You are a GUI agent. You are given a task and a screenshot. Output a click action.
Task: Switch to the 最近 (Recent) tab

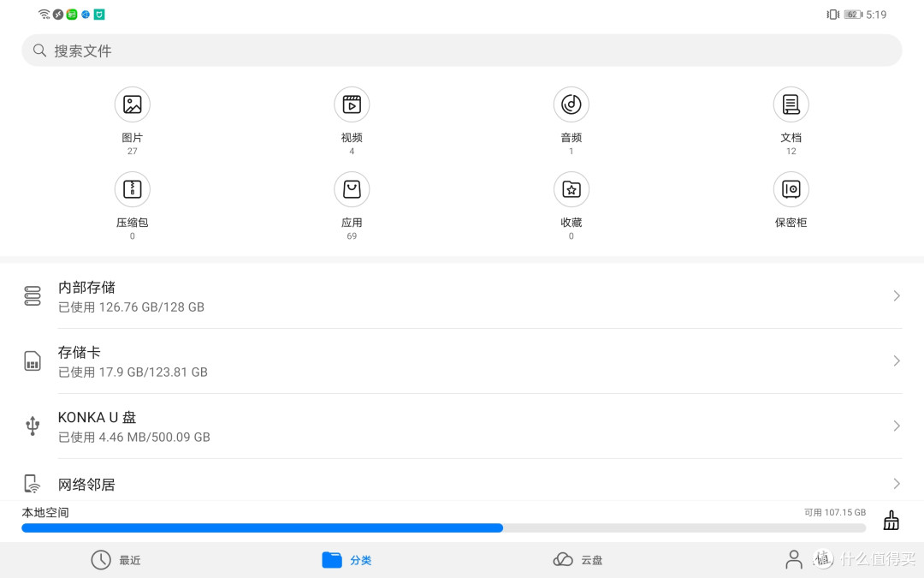click(116, 560)
